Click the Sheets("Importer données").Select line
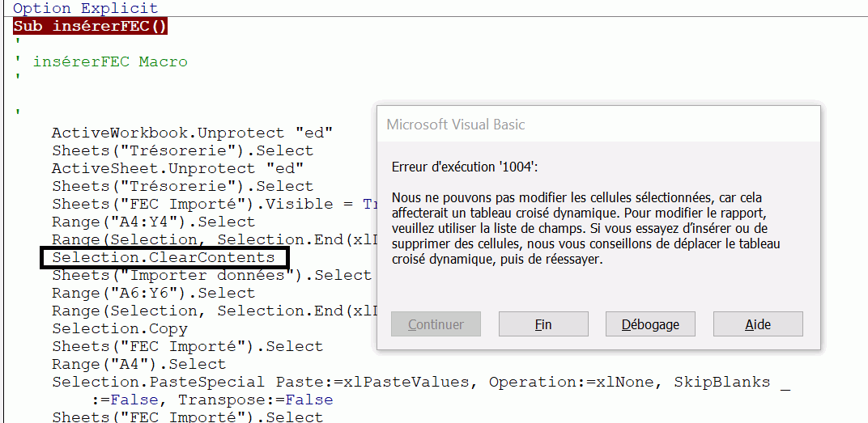The width and height of the screenshot is (868, 423). pos(211,275)
